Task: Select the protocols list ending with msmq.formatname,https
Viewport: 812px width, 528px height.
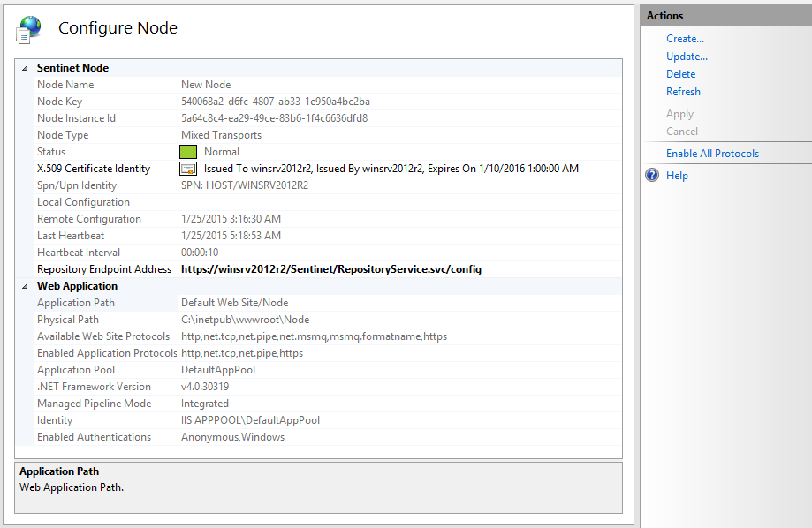Action: (314, 336)
